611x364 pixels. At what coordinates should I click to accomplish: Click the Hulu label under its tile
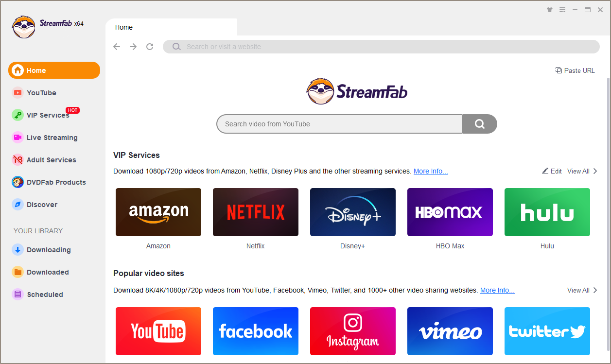547,246
